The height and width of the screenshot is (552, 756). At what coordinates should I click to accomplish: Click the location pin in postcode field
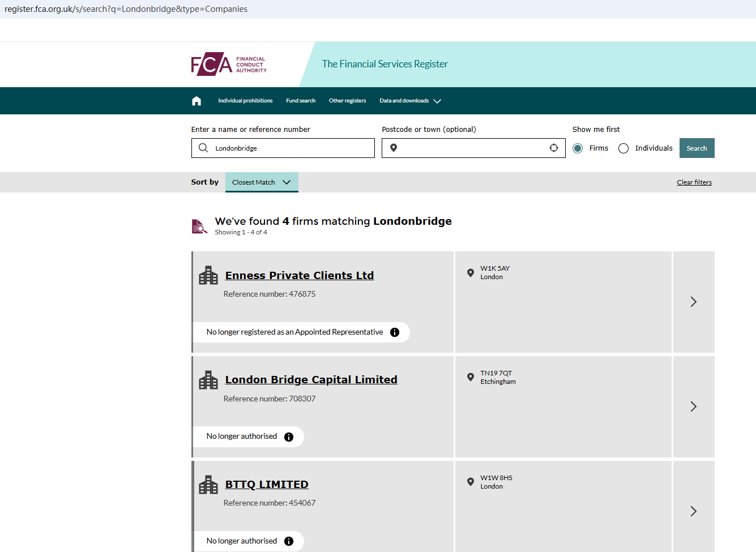coord(394,148)
